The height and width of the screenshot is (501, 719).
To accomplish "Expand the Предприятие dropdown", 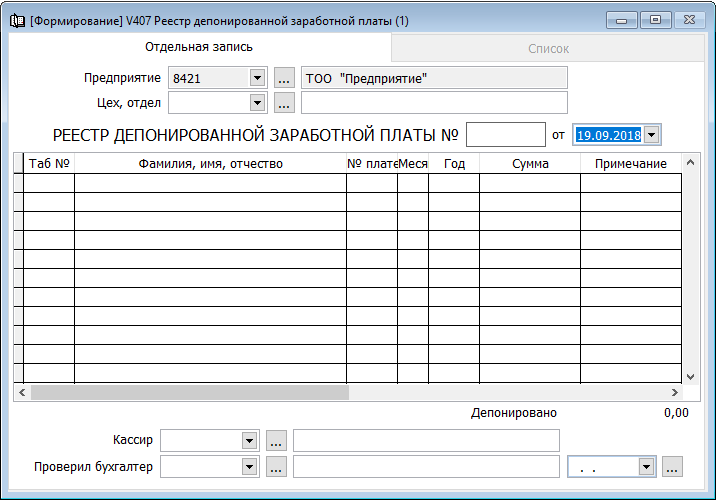I will [x=257, y=78].
